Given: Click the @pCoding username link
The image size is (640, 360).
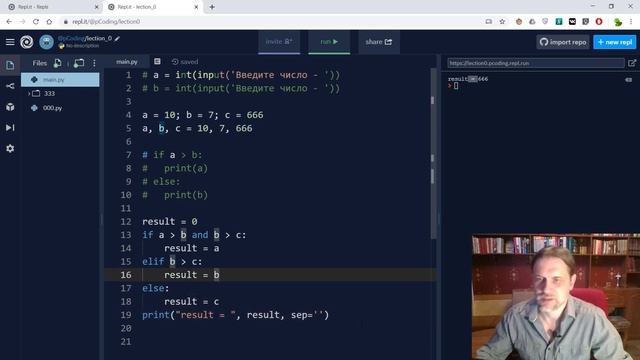Looking at the screenshot, I should coord(71,38).
